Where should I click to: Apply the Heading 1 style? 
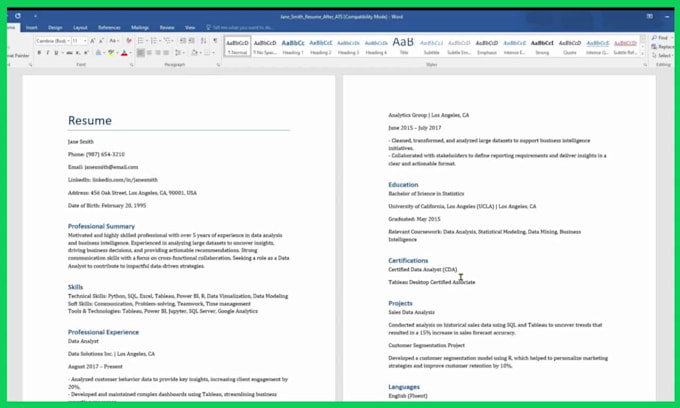tap(293, 46)
